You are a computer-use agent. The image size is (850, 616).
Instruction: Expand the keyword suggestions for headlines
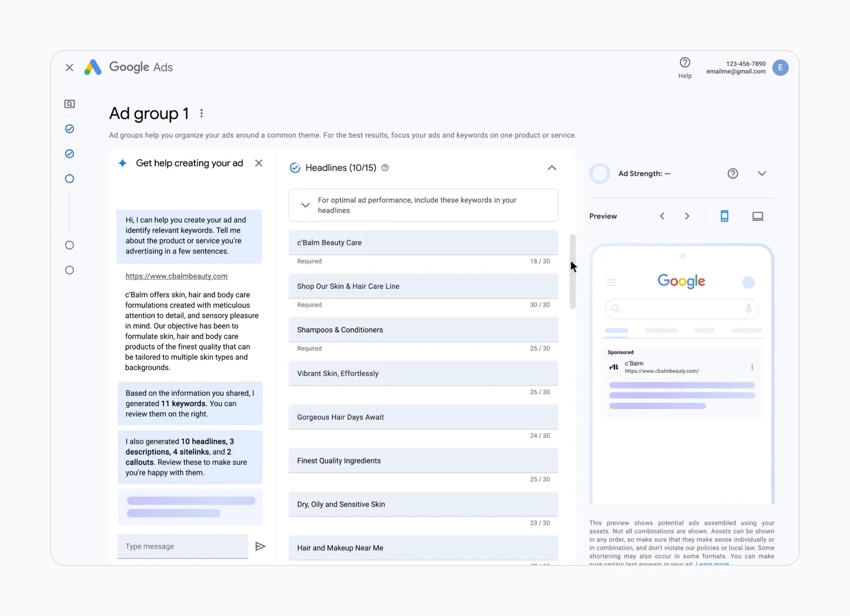[x=305, y=205]
